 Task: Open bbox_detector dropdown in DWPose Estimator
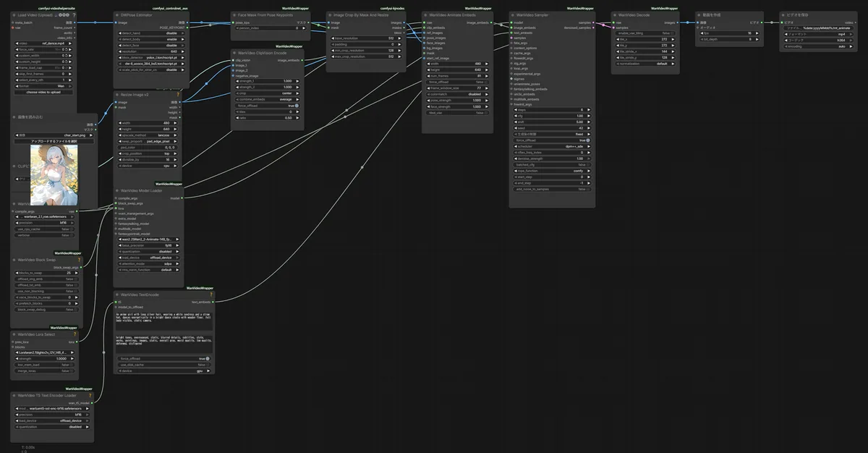(150, 57)
